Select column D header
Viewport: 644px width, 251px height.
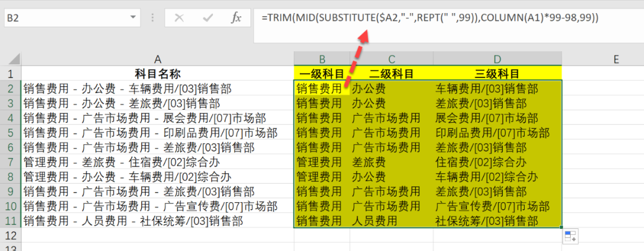pos(497,59)
